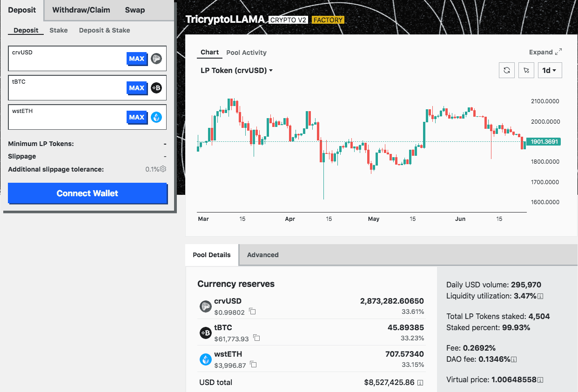Switch to Withdraw/Claim tab
This screenshot has height=392, width=578.
(x=81, y=10)
